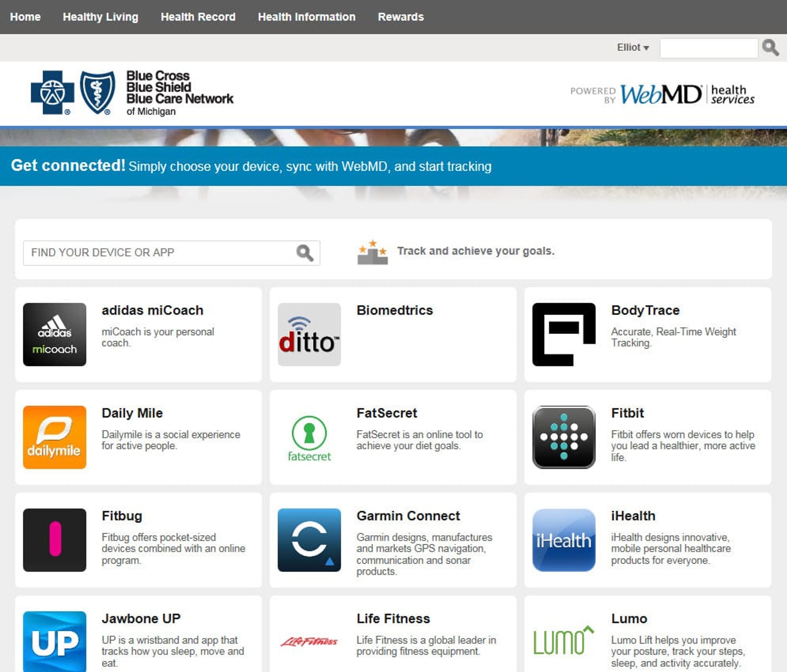Viewport: 787px width, 672px height.
Task: Open the Fitbug pink bar icon
Action: point(54,539)
